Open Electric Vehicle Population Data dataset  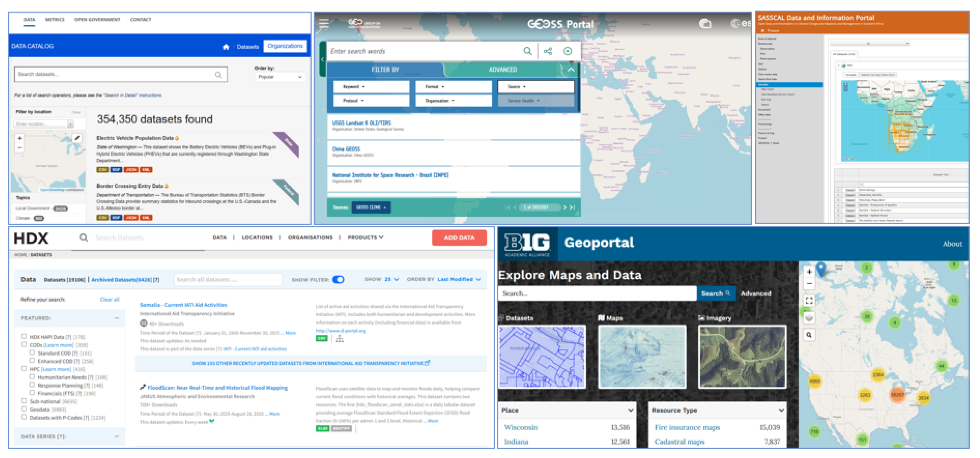(135, 138)
